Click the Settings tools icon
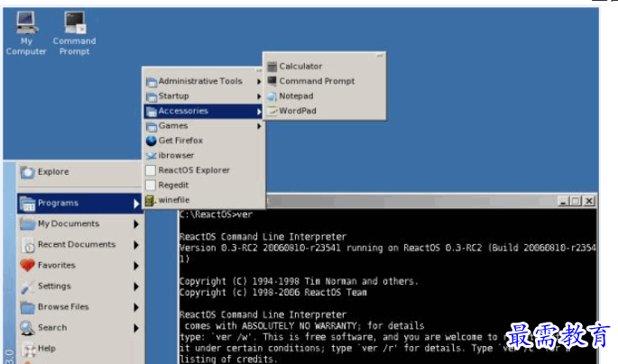This screenshot has width=618, height=364. pos(28,287)
